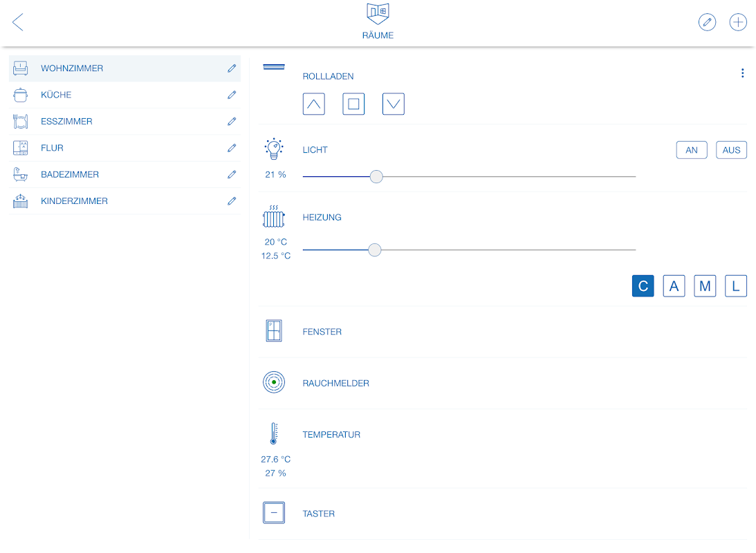Edit the Esszimmer room with its pencil

[x=232, y=122]
